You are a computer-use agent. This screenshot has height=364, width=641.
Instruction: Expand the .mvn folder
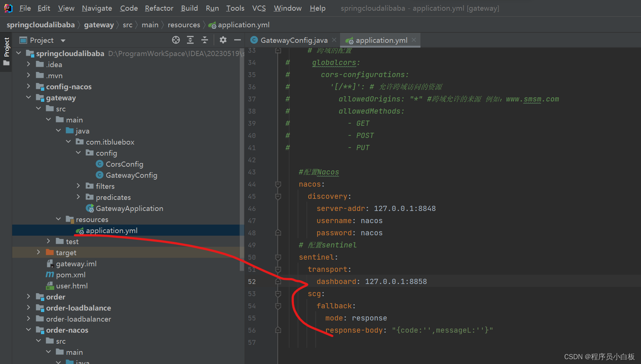click(x=29, y=75)
